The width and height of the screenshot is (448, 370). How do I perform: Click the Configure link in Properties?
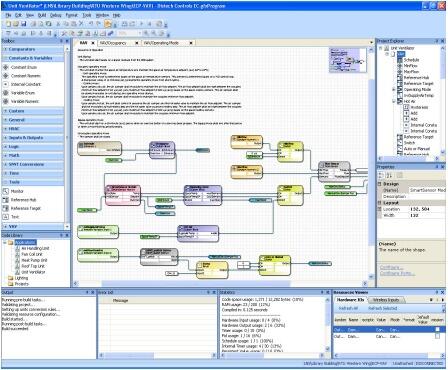[x=391, y=268]
